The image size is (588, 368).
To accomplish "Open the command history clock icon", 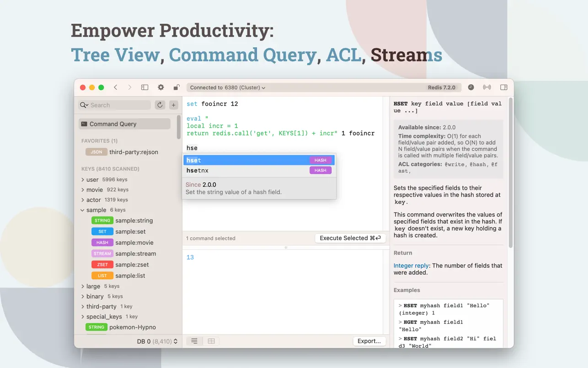I will click(x=471, y=87).
